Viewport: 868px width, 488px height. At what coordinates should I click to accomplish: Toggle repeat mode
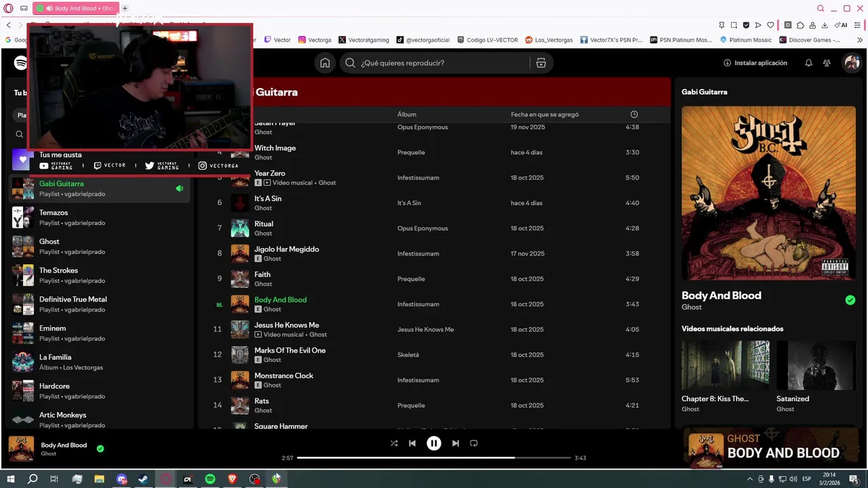pyautogui.click(x=474, y=443)
